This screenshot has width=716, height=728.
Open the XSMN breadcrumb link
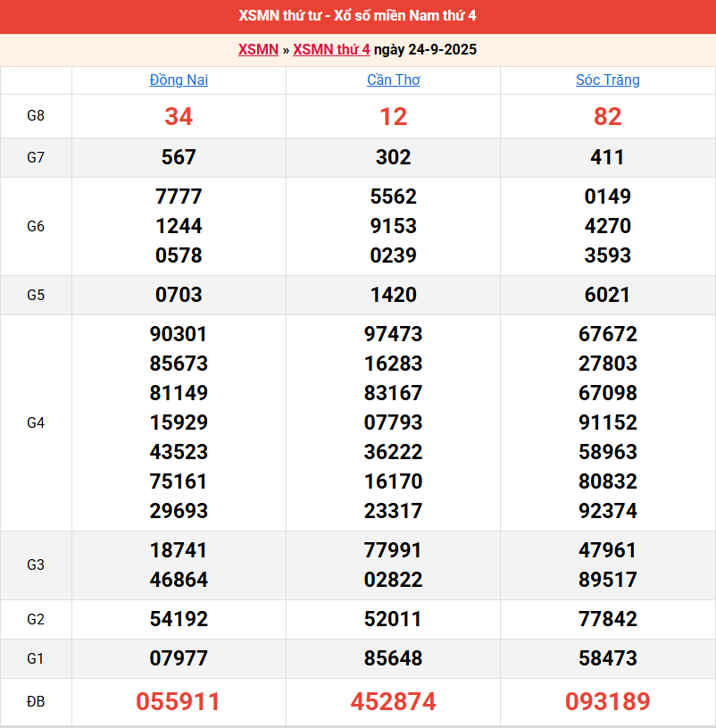tap(258, 49)
